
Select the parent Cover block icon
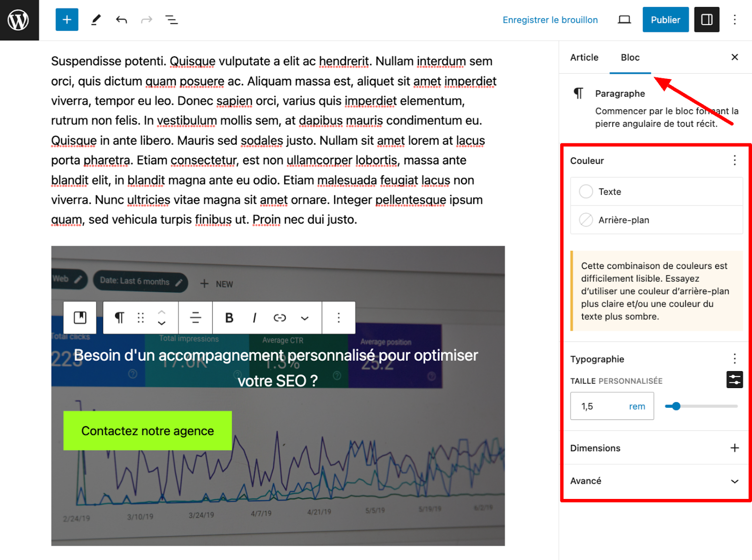click(80, 318)
